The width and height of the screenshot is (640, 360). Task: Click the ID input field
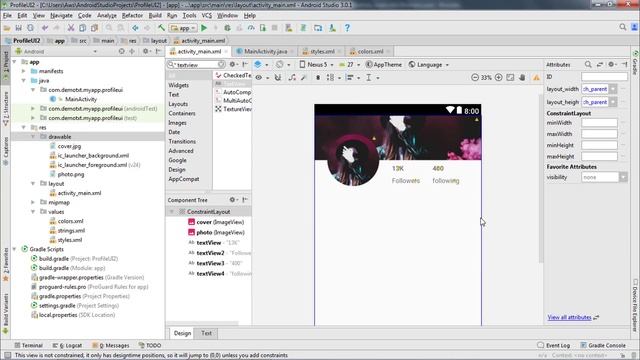click(604, 77)
